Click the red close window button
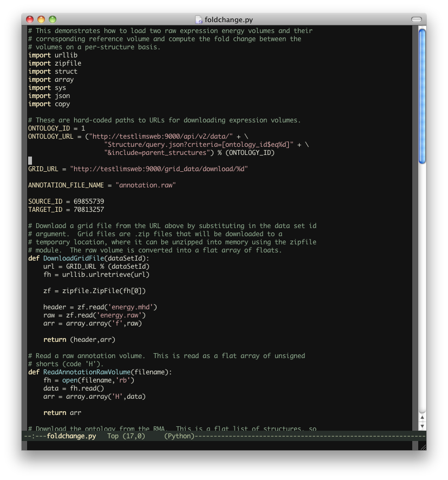This screenshot has width=448, height=480. coord(30,20)
